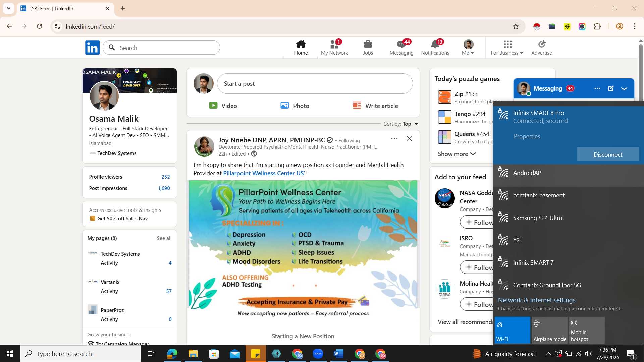Open My Network tab
644x362 pixels.
(x=334, y=48)
